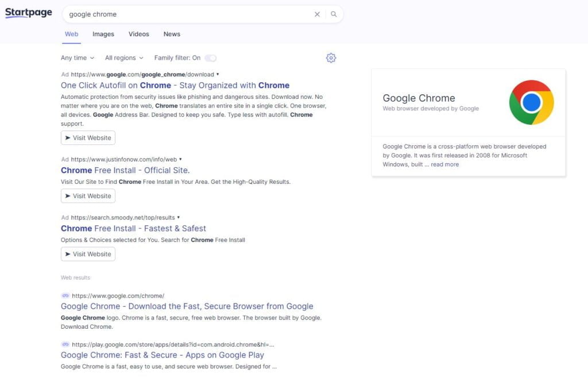
Task: Click the https://www.google.com/chrome/ URL text
Action: pyautogui.click(x=118, y=296)
